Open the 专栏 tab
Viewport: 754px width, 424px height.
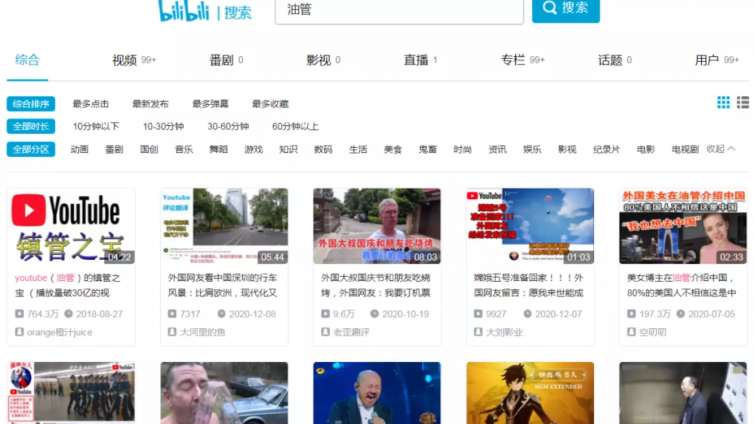[523, 60]
